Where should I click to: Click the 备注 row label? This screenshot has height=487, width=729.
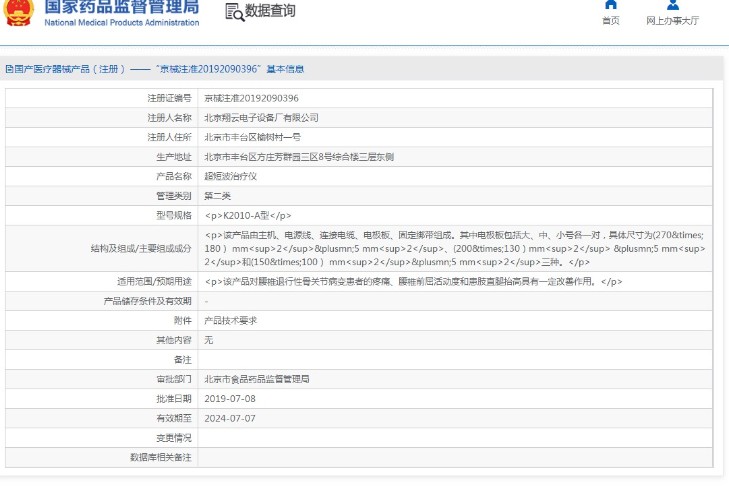183,360
